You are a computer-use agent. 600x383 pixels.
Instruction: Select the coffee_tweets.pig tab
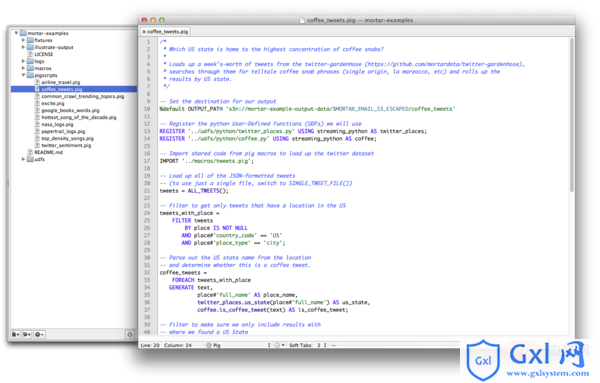coord(165,32)
